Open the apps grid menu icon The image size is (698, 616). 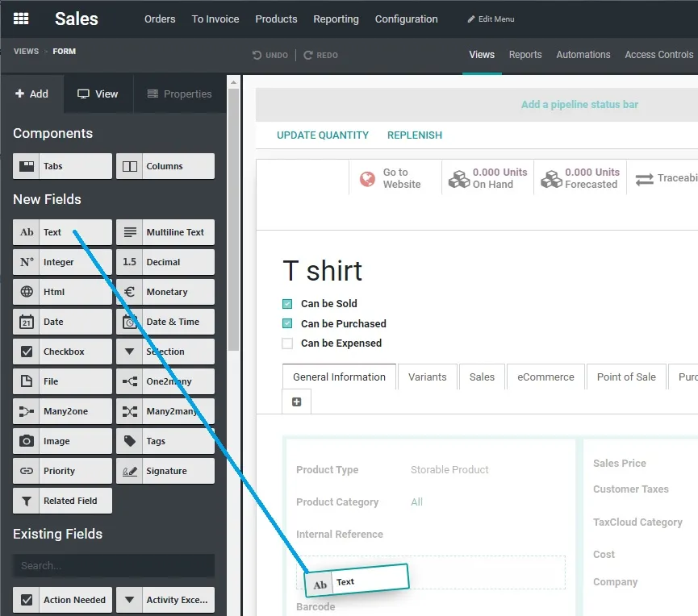click(x=21, y=19)
